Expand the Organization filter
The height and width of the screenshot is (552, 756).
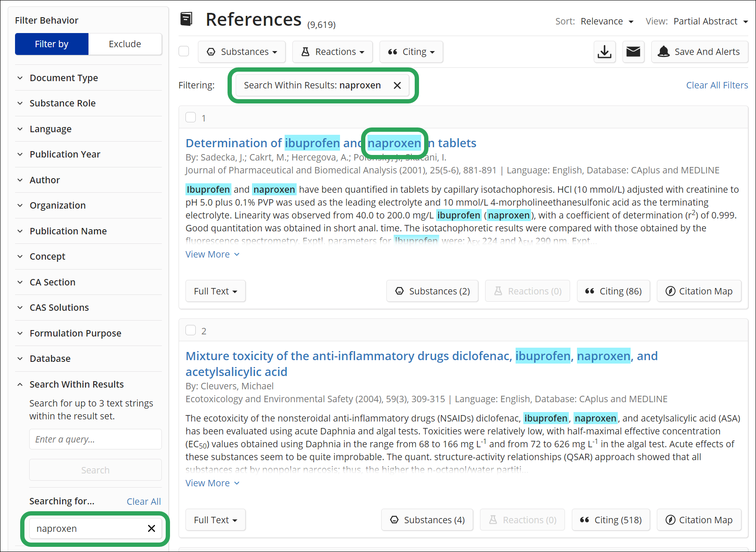click(88, 205)
